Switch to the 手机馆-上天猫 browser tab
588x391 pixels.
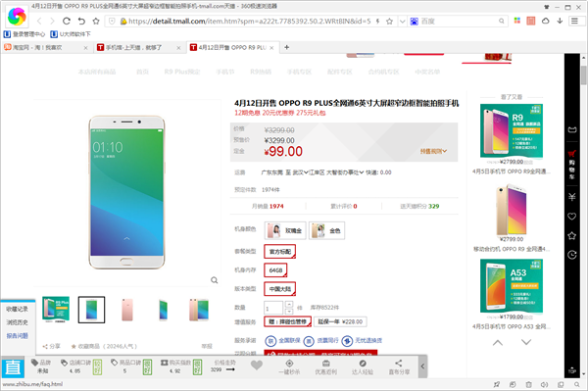click(139, 48)
